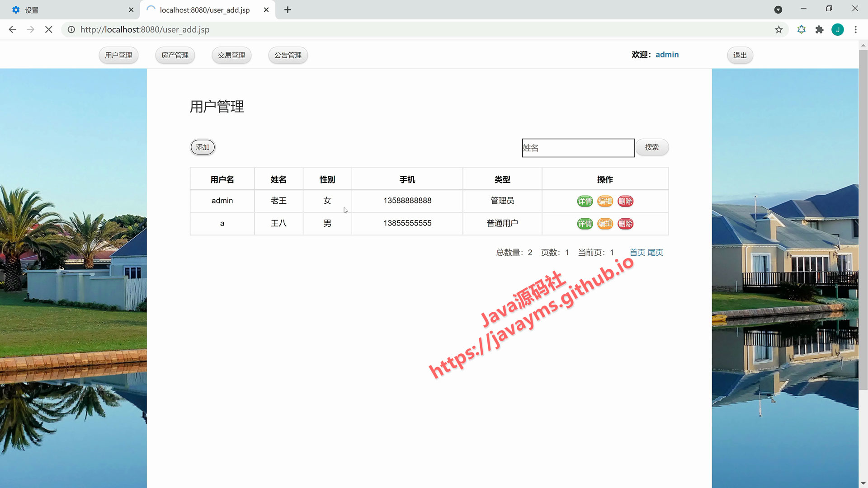This screenshot has height=488, width=868.
Task: Click the admin username link
Action: pyautogui.click(x=667, y=55)
